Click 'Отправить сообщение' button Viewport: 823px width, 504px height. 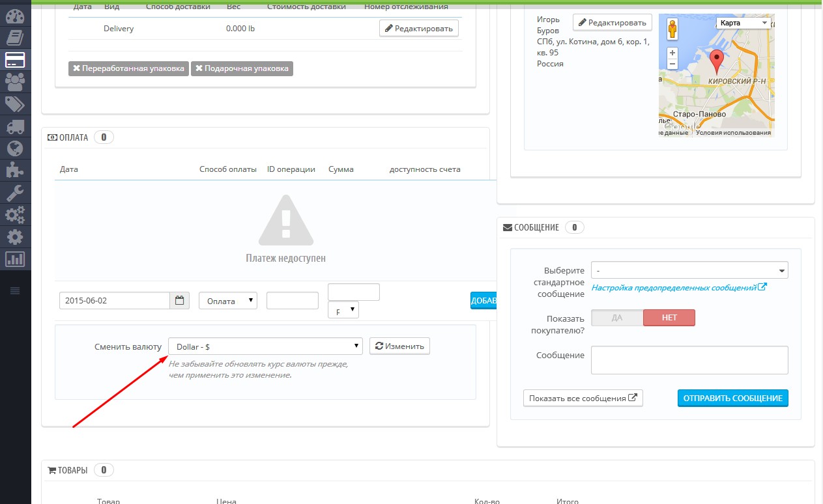pos(733,398)
